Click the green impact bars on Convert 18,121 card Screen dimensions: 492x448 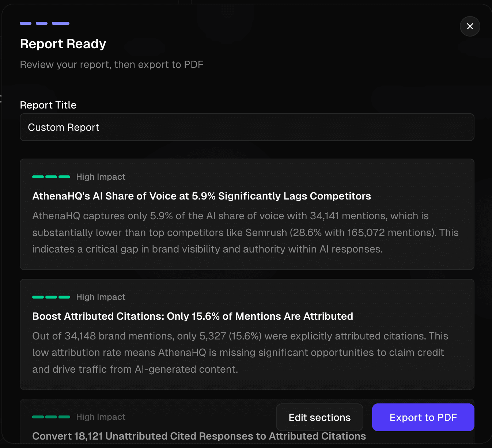(51, 417)
